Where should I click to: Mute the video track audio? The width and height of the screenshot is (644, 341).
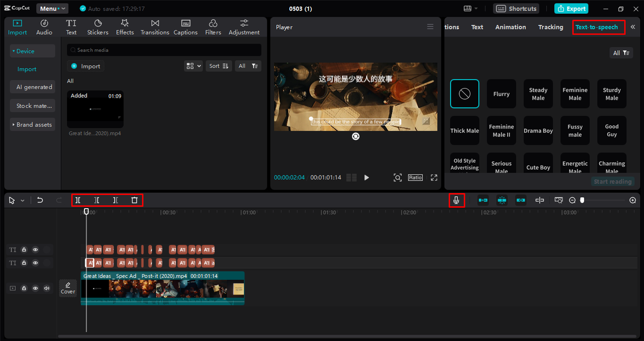tap(47, 288)
